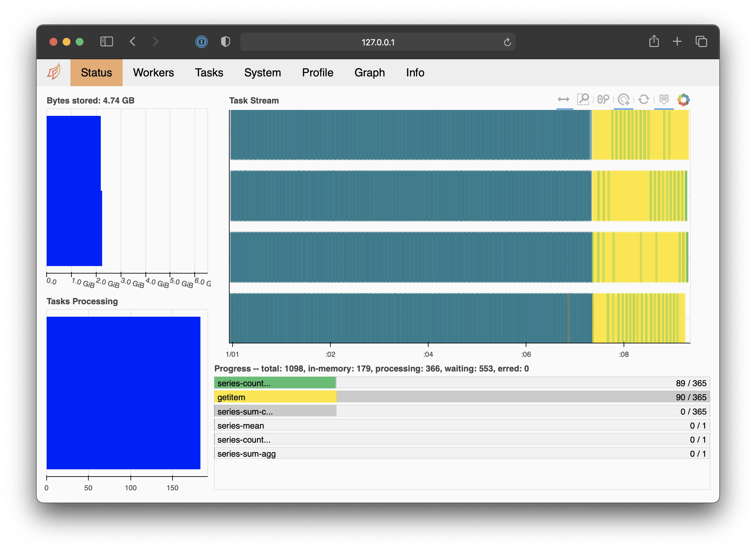This screenshot has width=756, height=551.
Task: Click the Dask logo icon
Action: (x=54, y=72)
